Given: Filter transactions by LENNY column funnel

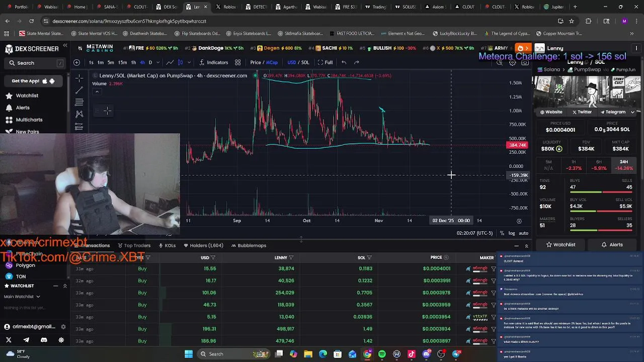Looking at the screenshot, I should 291,257.
